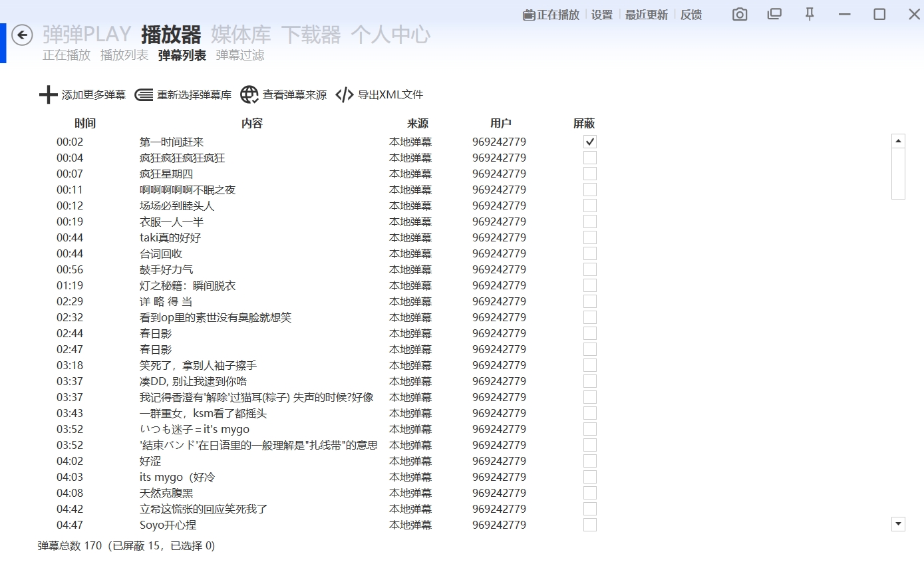
Task: Pin the window with the pin icon
Action: pyautogui.click(x=809, y=14)
